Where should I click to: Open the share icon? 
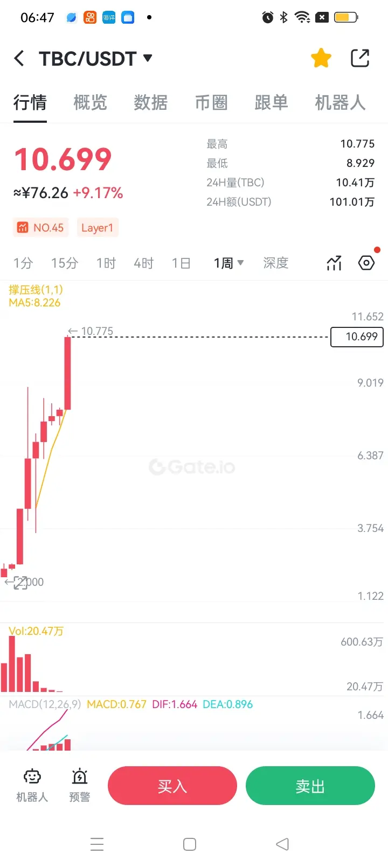click(x=360, y=58)
